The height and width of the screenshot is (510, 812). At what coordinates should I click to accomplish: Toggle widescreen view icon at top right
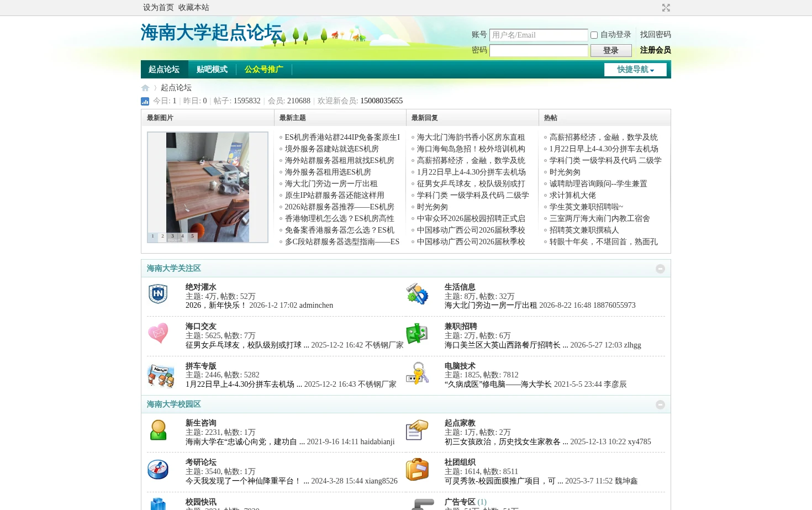666,8
